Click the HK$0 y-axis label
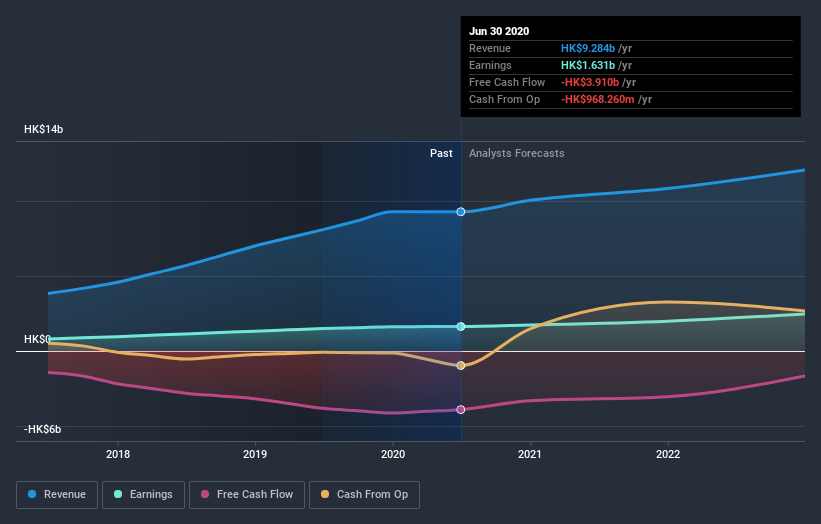This screenshot has height=524, width=821. pyautogui.click(x=37, y=339)
